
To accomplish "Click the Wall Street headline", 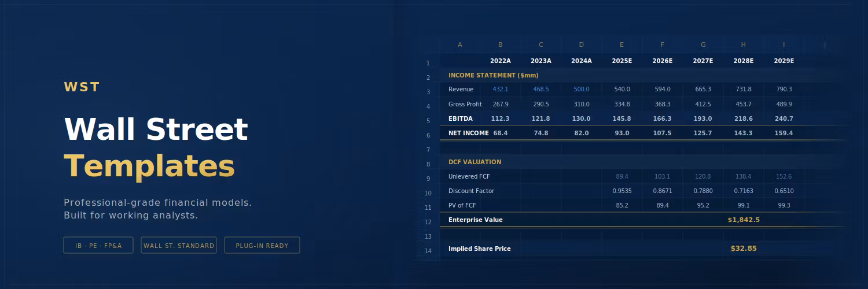I will [x=156, y=129].
